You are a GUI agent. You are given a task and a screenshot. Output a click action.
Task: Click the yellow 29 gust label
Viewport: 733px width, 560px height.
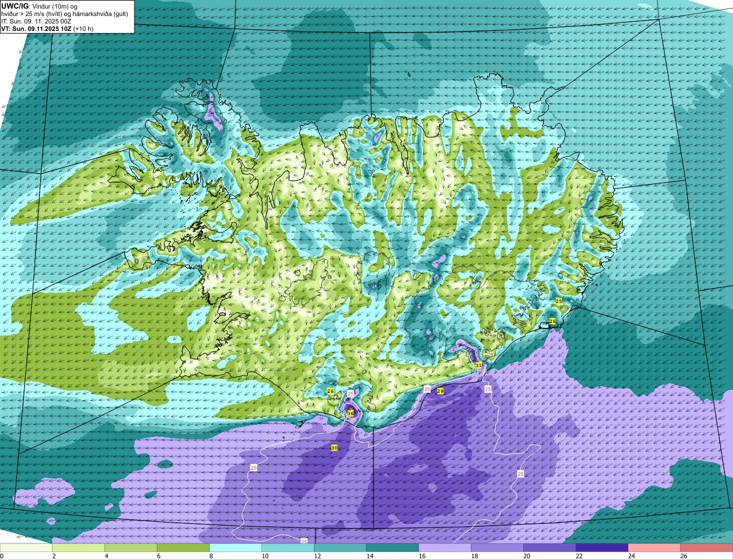point(440,391)
